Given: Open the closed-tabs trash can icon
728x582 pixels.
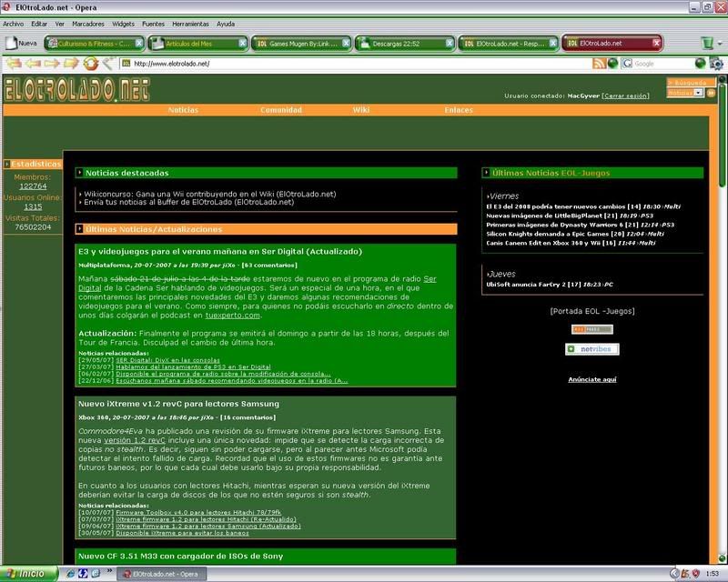Looking at the screenshot, I should pyautogui.click(x=708, y=43).
